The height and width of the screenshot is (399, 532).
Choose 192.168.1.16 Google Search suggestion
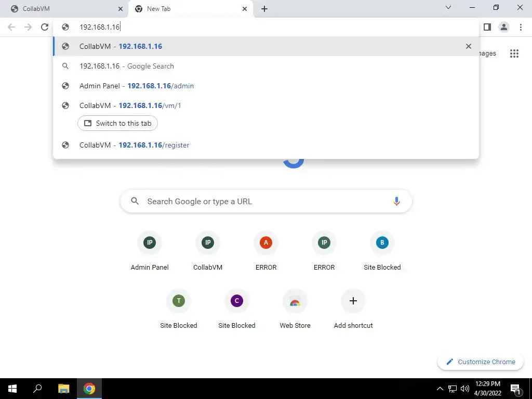(266, 66)
